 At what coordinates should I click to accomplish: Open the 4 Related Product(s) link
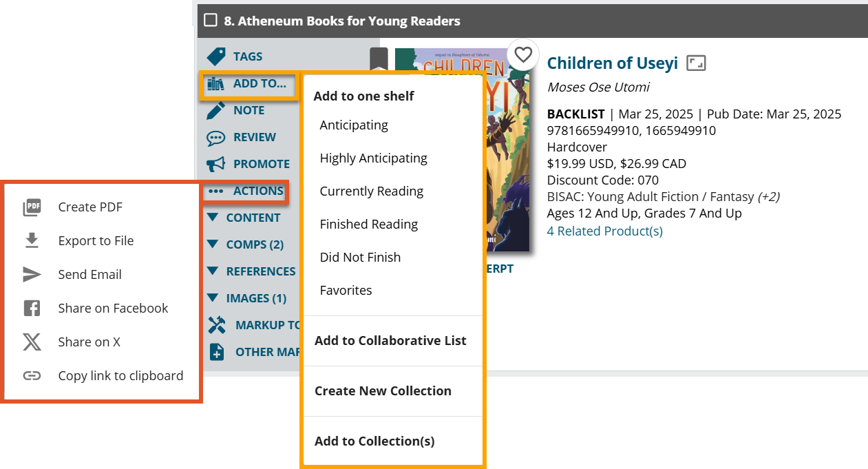pyautogui.click(x=605, y=231)
